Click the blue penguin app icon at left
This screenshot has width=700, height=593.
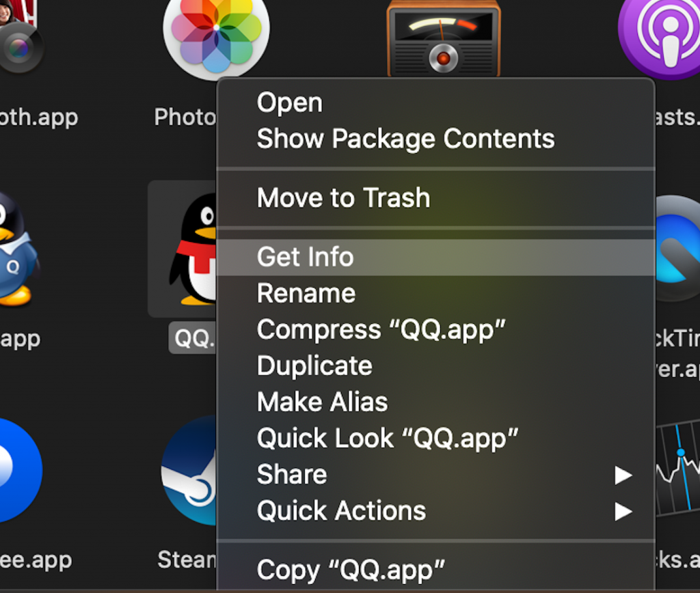click(14, 249)
